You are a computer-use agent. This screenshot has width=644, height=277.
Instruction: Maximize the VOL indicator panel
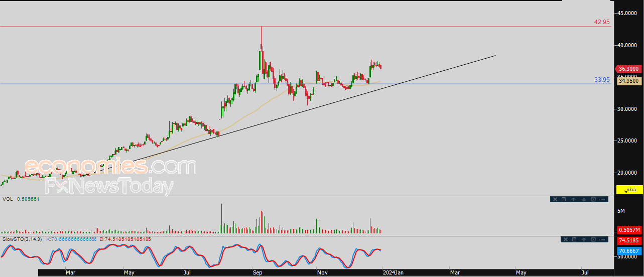coord(563,199)
